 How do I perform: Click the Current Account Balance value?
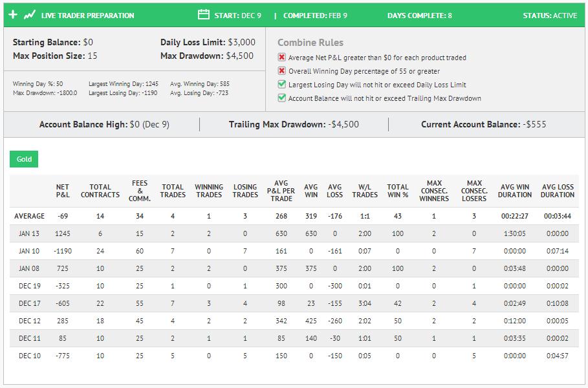coord(534,124)
